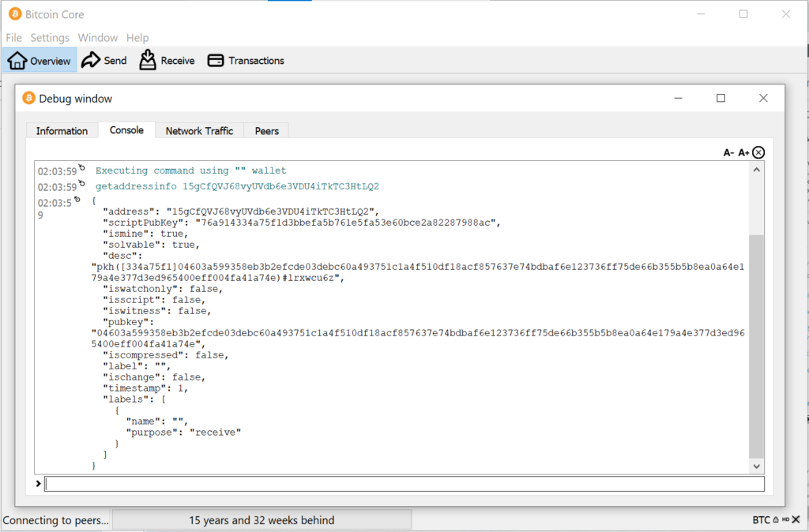Click the console command input field
This screenshot has width=809, height=532.
(404, 484)
